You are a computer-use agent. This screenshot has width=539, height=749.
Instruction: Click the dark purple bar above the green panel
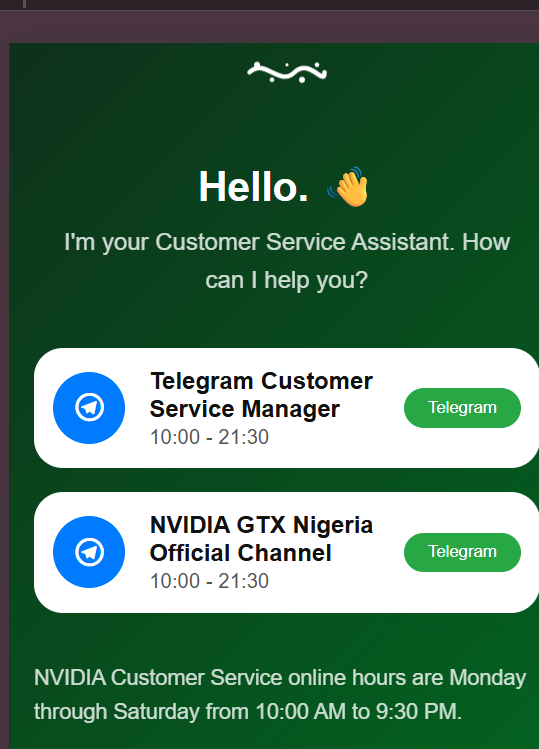pos(270,26)
